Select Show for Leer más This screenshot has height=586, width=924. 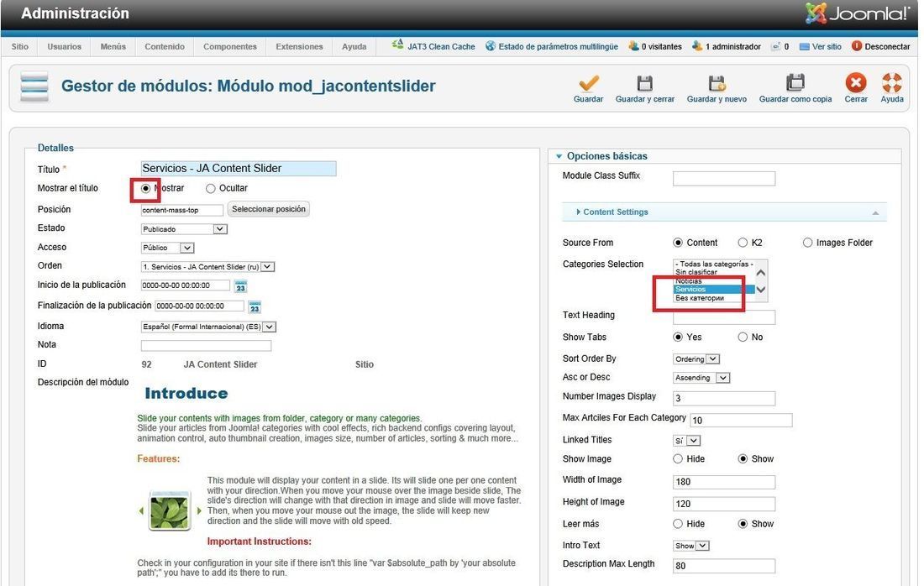coord(743,524)
